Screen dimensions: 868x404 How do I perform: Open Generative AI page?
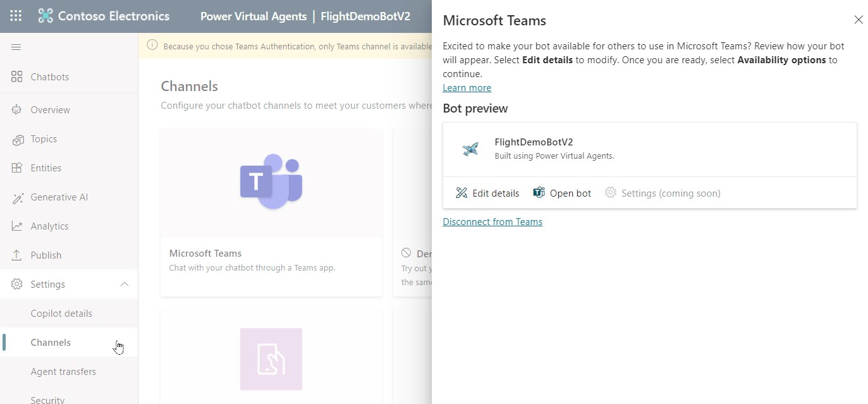[59, 197]
